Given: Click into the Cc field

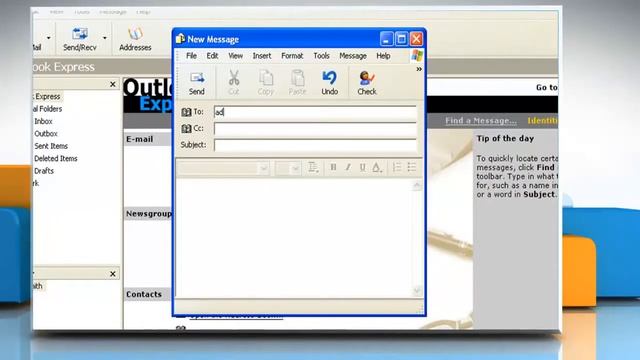Looking at the screenshot, I should click(315, 129).
